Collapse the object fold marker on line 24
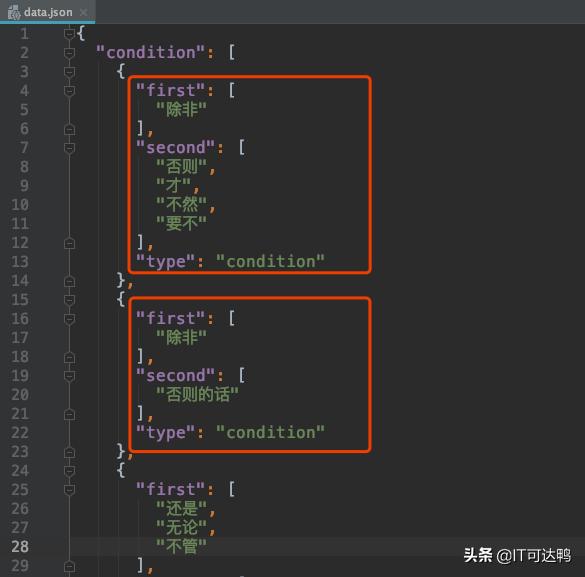Viewport: 585px width, 577px height. pos(69,471)
